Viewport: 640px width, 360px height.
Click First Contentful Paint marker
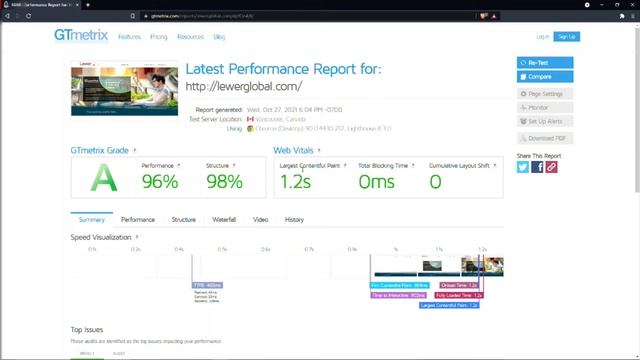click(x=400, y=285)
